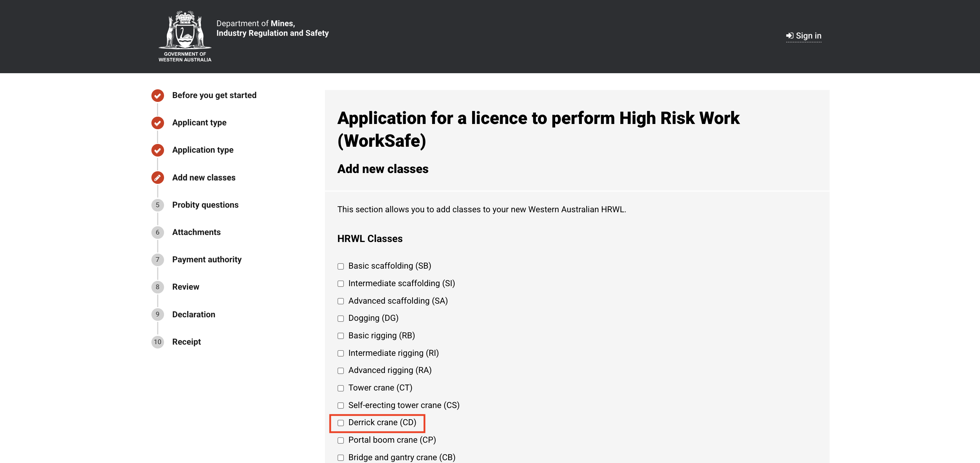Tick Advanced rigging (RA) checkbox
Screen dimensions: 980x463
point(340,371)
